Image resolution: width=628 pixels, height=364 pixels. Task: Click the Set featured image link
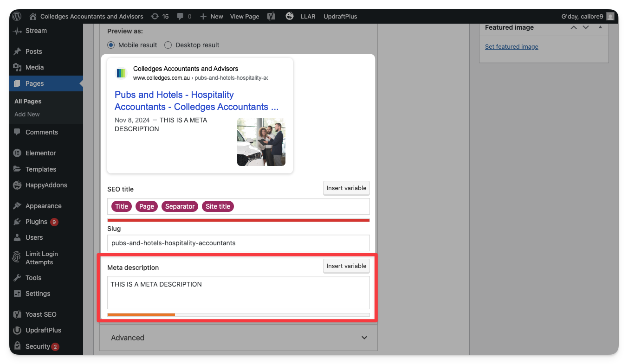coord(511,47)
